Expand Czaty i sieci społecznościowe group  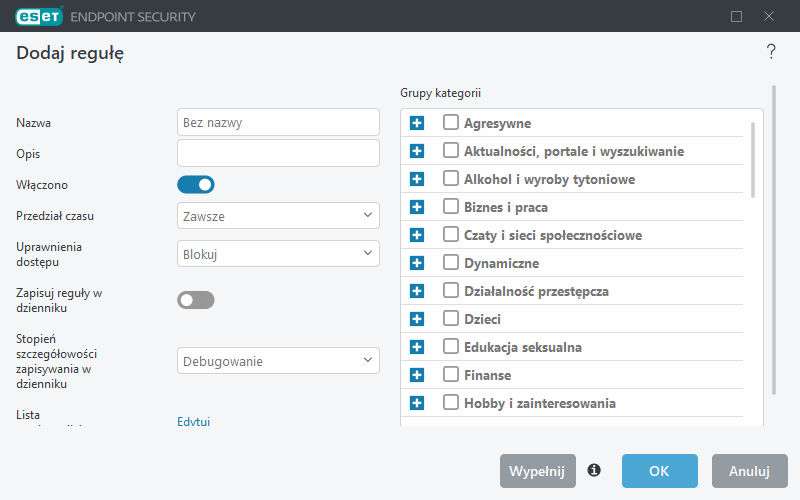(x=417, y=235)
